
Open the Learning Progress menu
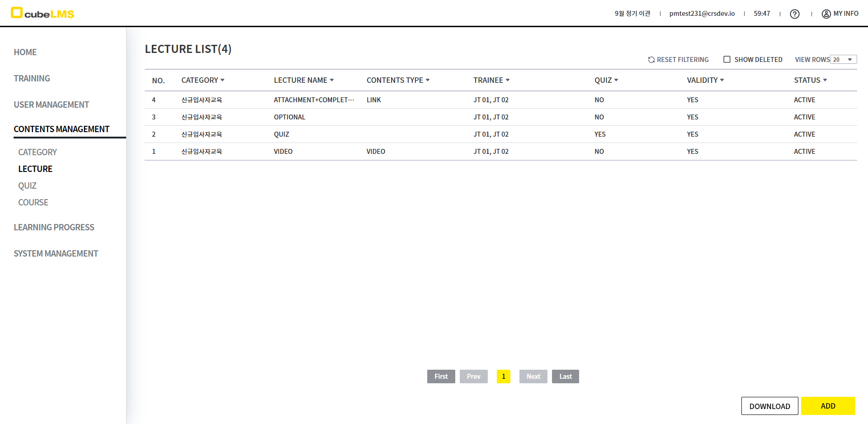point(54,227)
